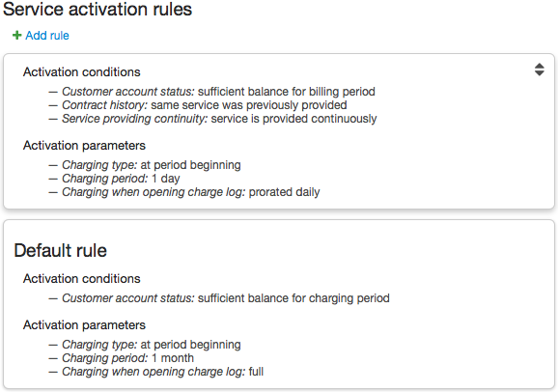Click the Default rule's Charging type parameter
Screen dimensions: 558x392
(x=152, y=345)
